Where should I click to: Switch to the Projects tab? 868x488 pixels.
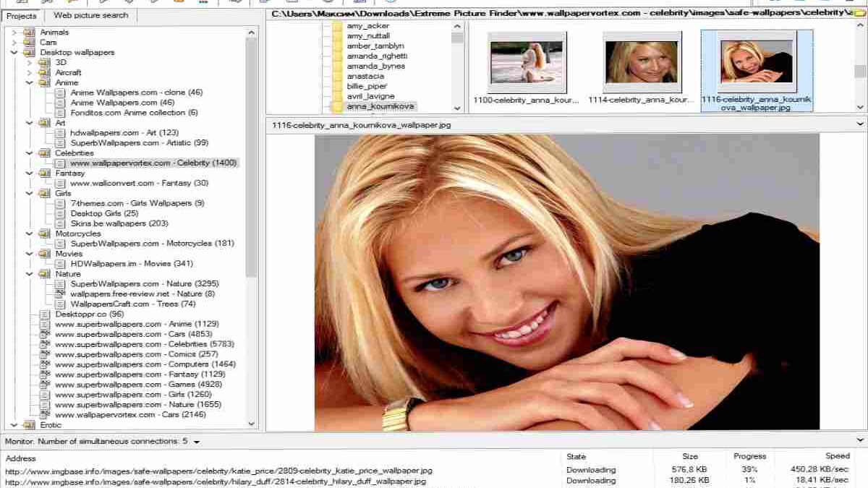(x=22, y=15)
